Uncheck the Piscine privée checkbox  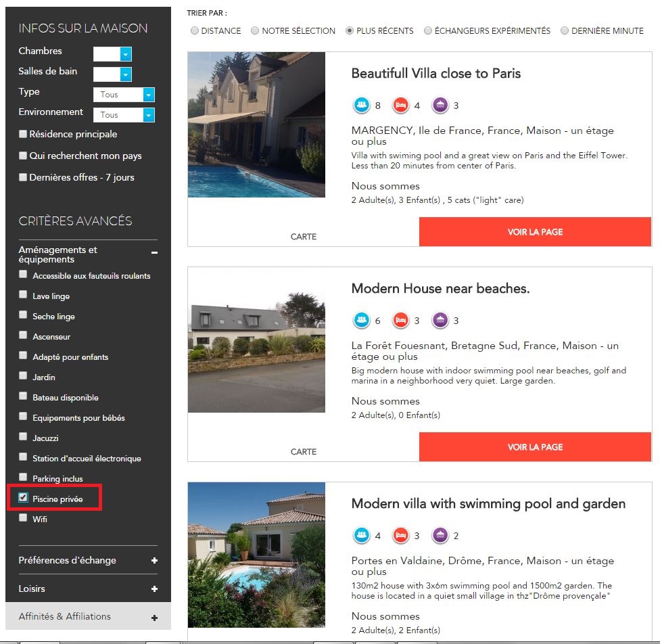tap(24, 498)
